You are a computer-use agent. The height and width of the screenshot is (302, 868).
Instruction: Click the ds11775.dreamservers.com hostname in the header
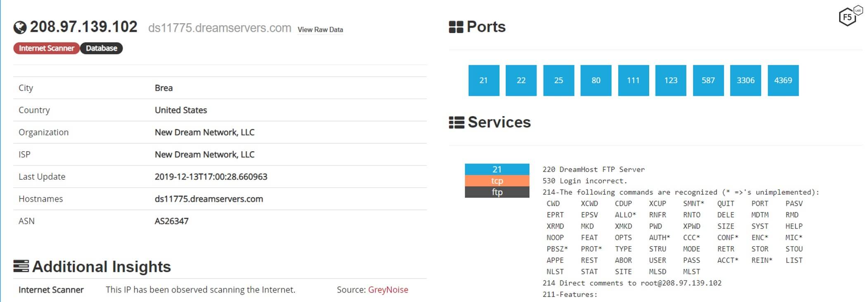(x=220, y=28)
